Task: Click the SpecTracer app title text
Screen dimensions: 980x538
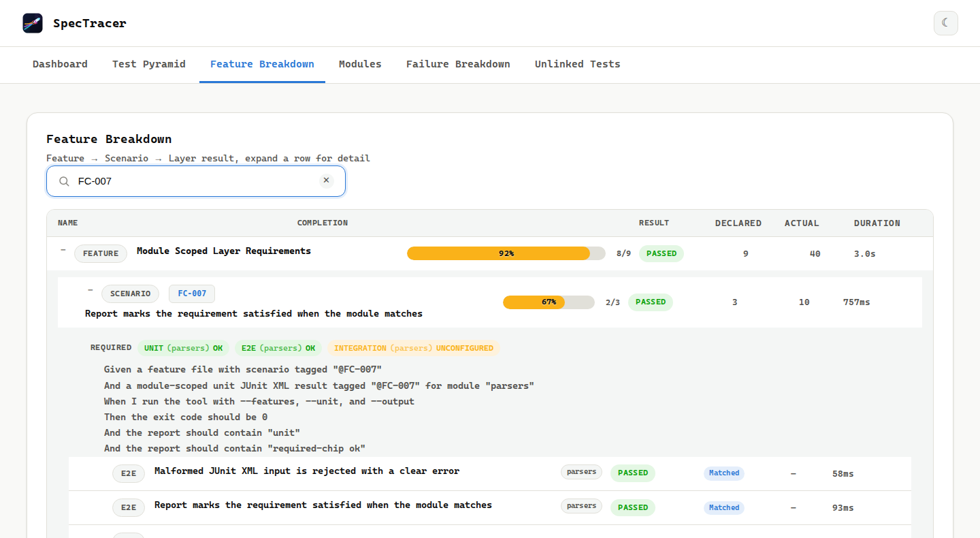Action: pos(90,23)
